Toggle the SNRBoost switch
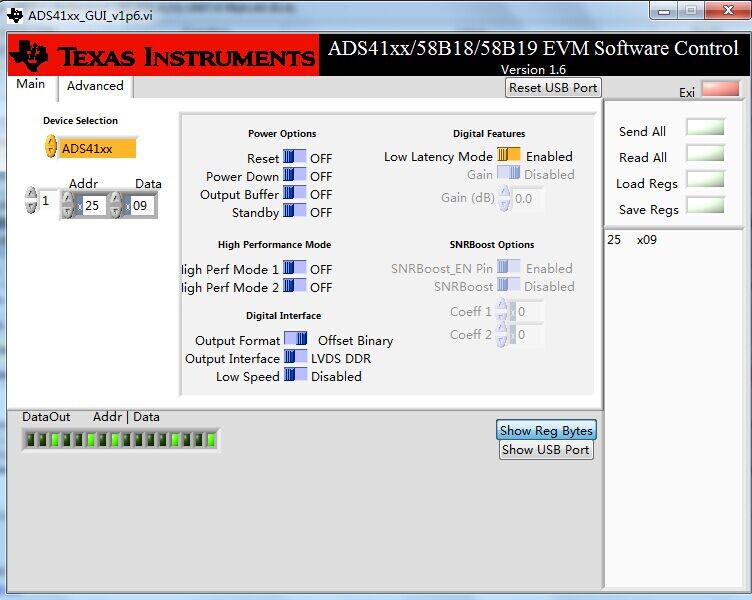 508,285
